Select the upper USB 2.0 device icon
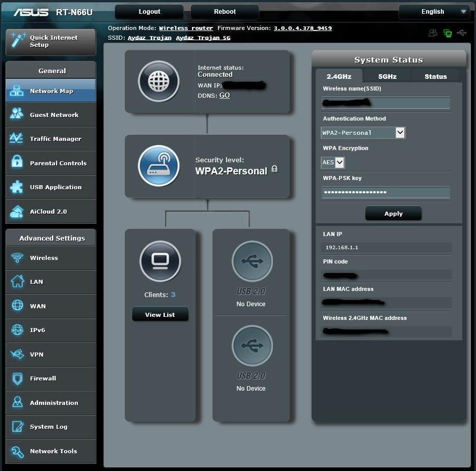Image resolution: width=476 pixels, height=471 pixels. (253, 261)
